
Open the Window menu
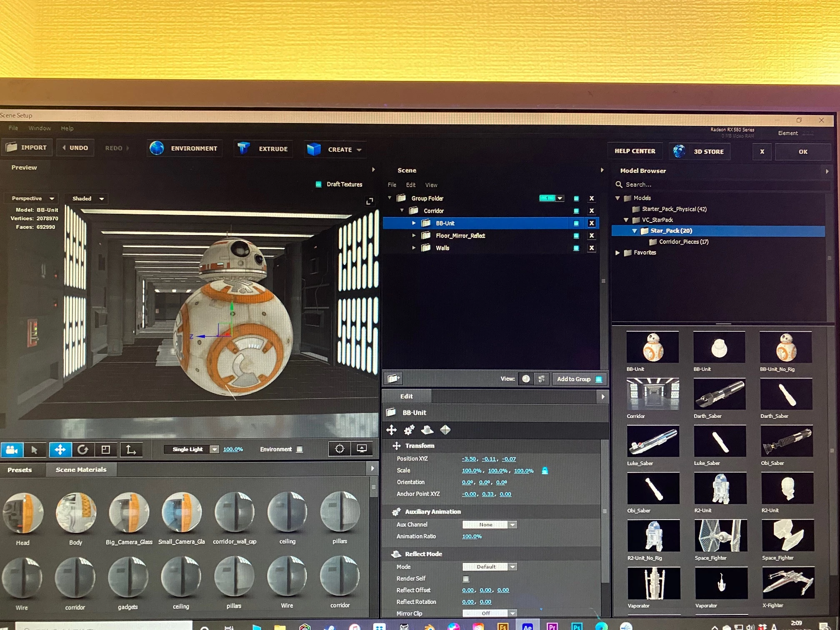40,128
